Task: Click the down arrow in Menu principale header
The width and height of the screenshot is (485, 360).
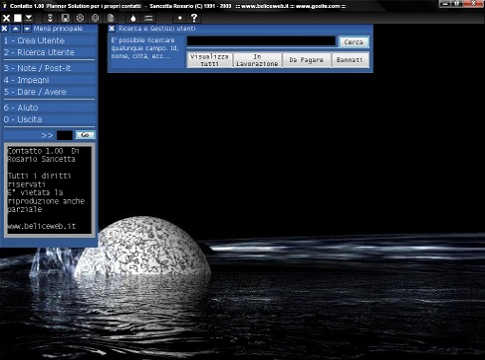Action: [x=27, y=29]
